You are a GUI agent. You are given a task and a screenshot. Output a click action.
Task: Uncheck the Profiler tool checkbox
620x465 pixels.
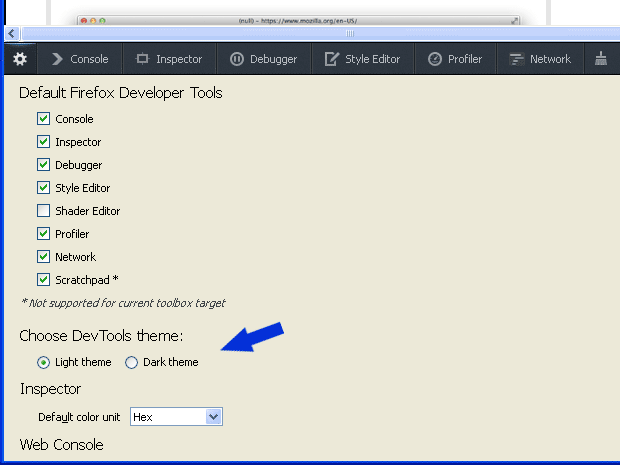pos(43,234)
